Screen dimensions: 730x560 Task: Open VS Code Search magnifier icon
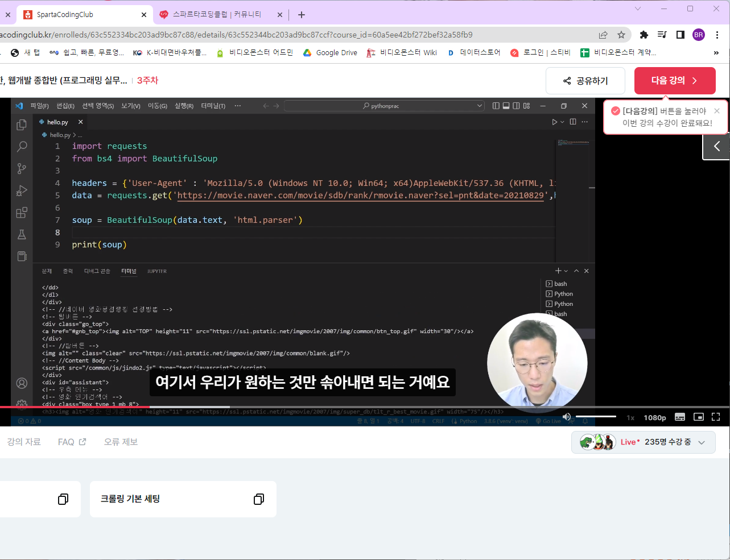22,147
